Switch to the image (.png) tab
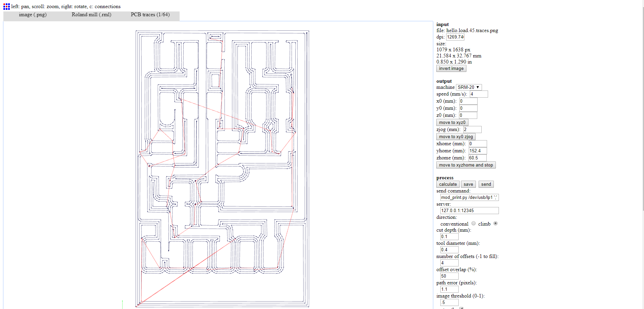Image resolution: width=644 pixels, height=309 pixels. (x=33, y=15)
